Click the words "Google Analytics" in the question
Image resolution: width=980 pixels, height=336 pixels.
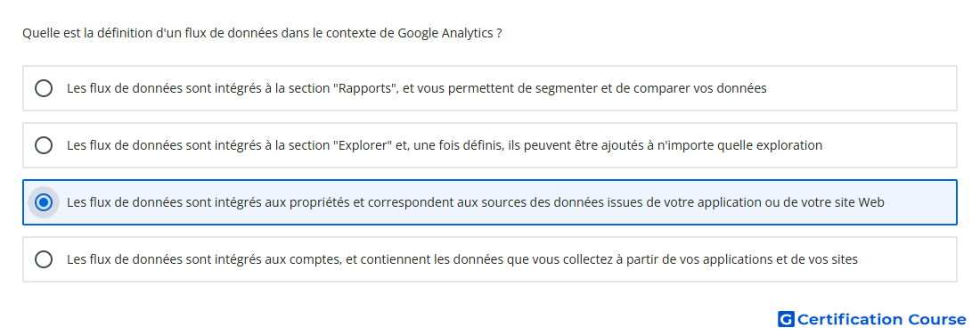445,33
